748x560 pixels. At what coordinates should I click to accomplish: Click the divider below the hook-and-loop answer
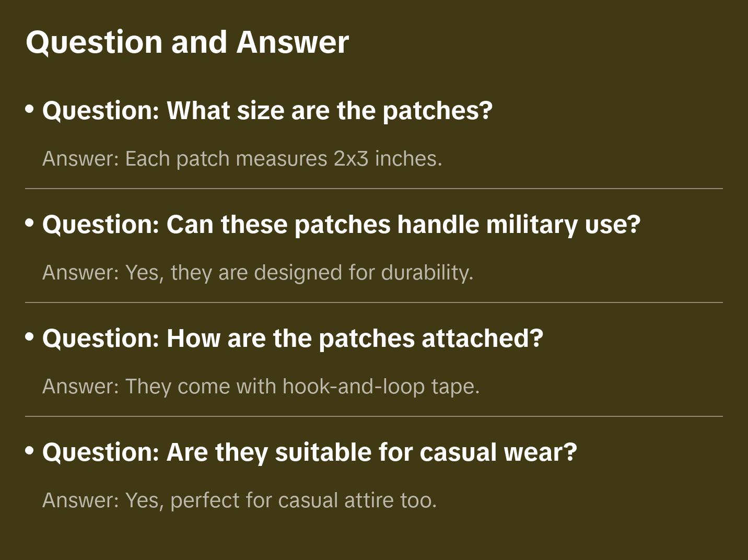pos(374,416)
